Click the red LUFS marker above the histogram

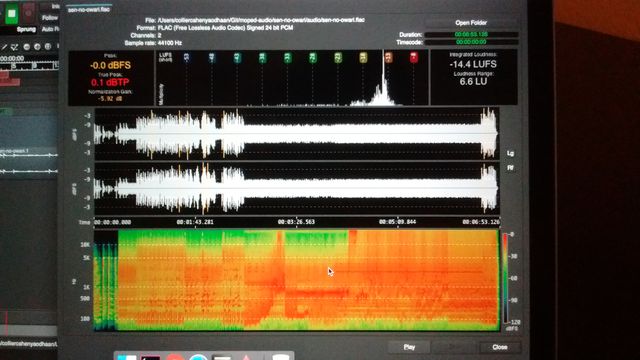click(413, 58)
